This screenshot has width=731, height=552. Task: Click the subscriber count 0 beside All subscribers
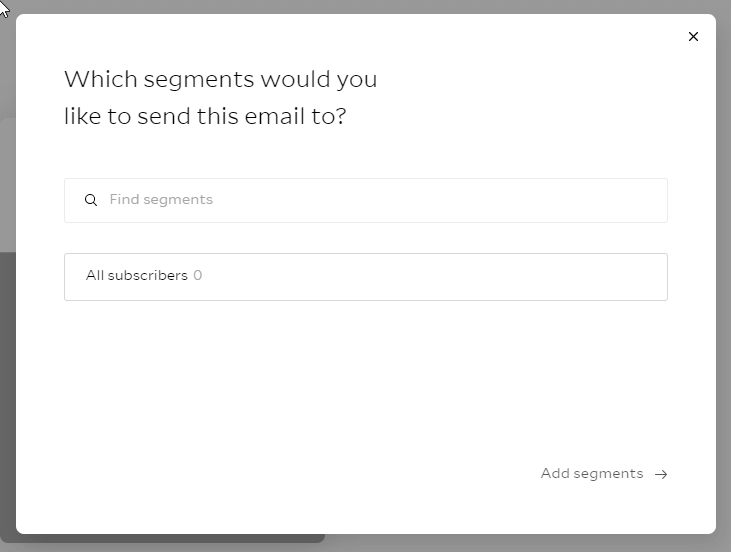pos(198,276)
